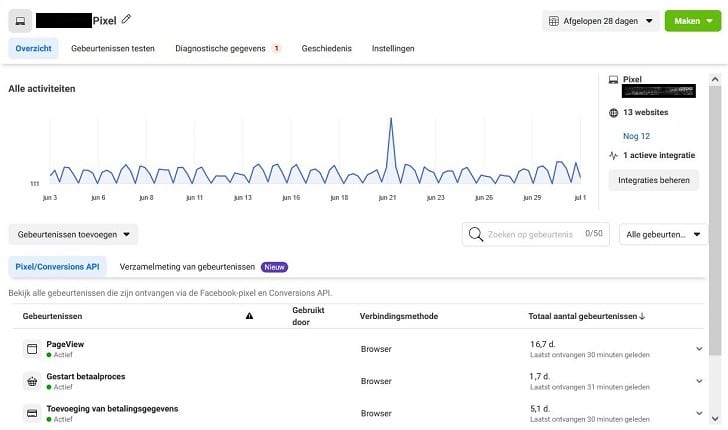Viewport: 728px width, 430px height.
Task: Click the Gebeurtenissen column header
Action: coord(52,316)
